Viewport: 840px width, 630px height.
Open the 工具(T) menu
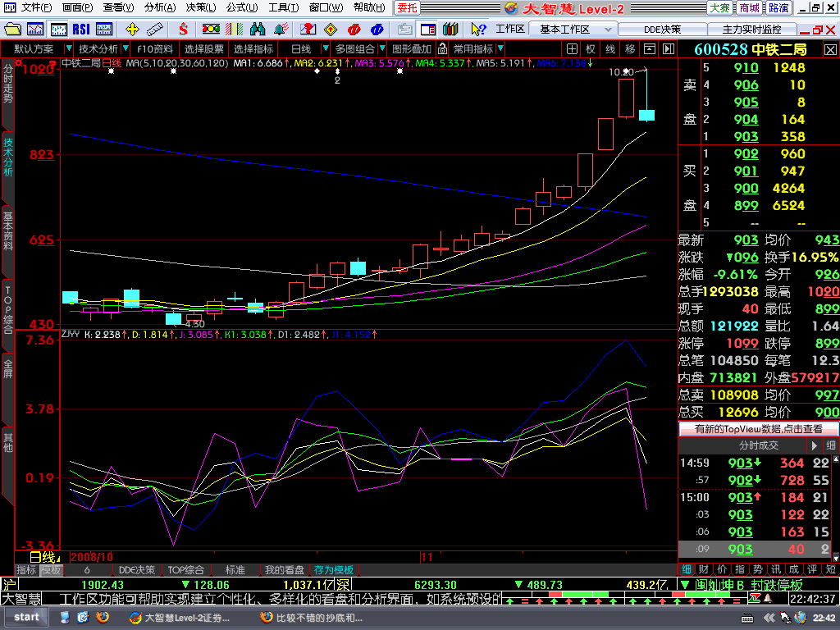[283, 7]
